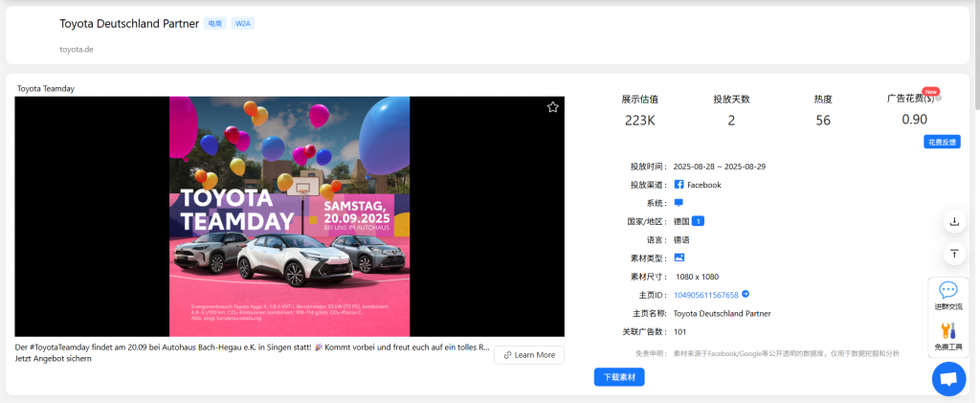The width and height of the screenshot is (980, 403).
Task: Click the country count badge 1
Action: pyautogui.click(x=698, y=221)
